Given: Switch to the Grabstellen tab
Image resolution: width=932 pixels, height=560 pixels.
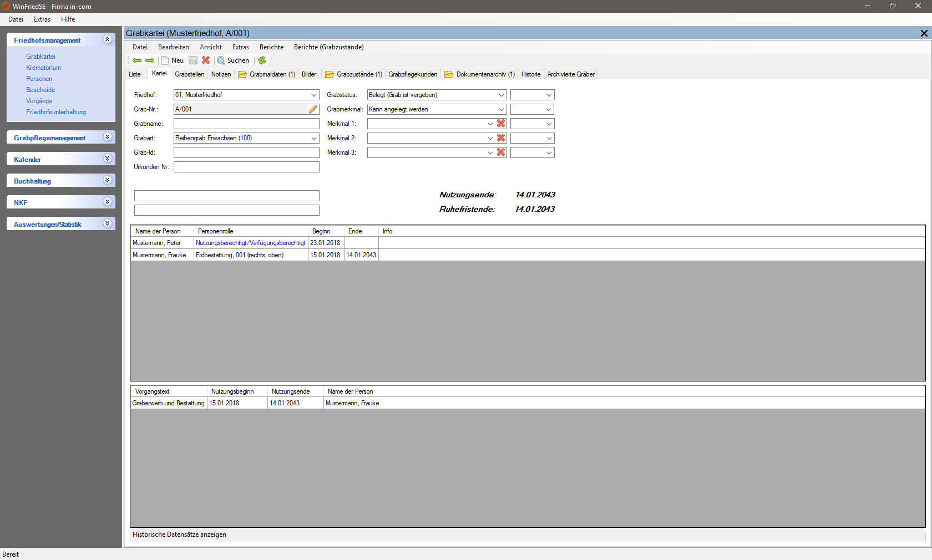Looking at the screenshot, I should point(189,74).
